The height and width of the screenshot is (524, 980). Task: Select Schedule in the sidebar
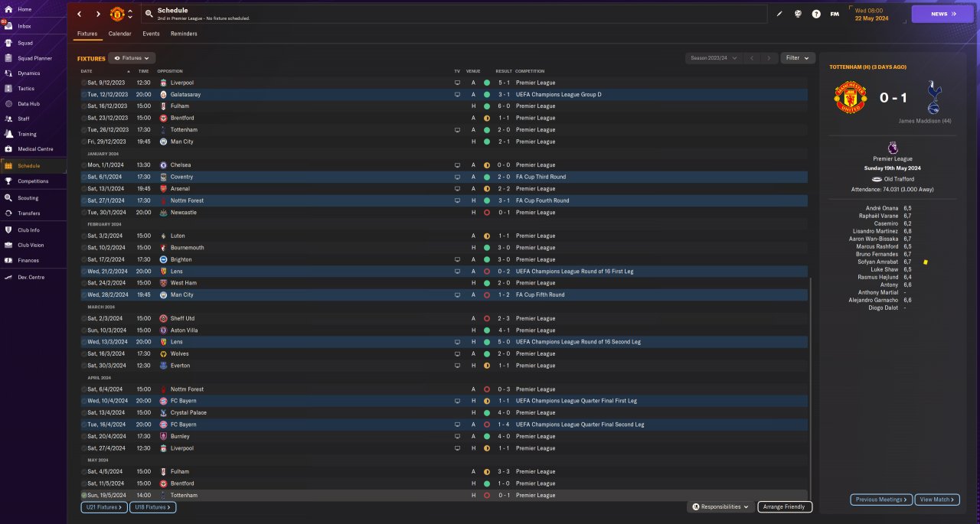(33, 165)
